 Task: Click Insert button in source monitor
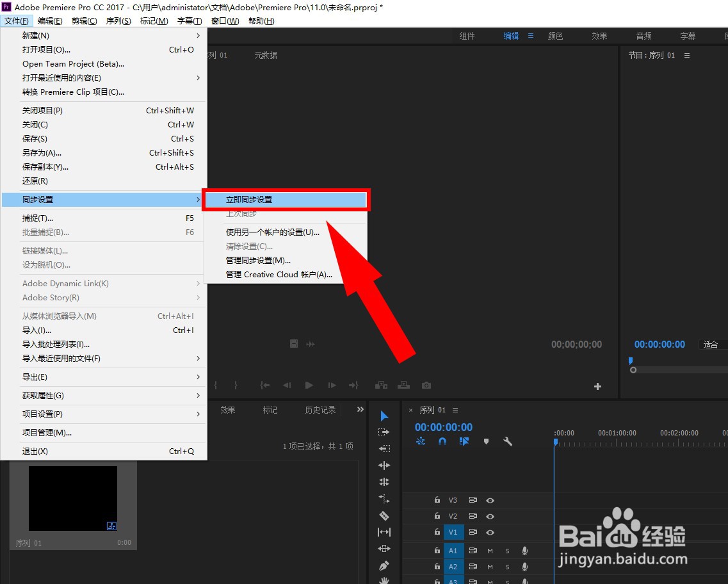pyautogui.click(x=381, y=385)
